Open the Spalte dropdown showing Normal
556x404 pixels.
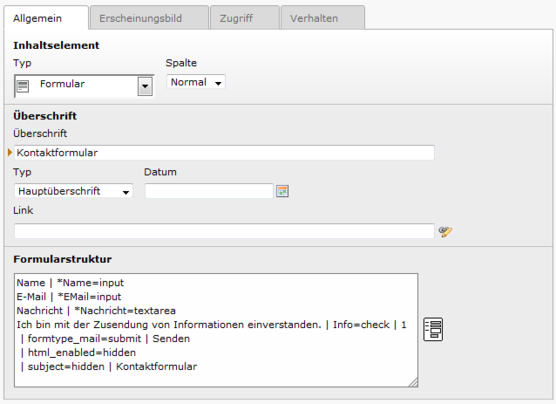pos(196,82)
